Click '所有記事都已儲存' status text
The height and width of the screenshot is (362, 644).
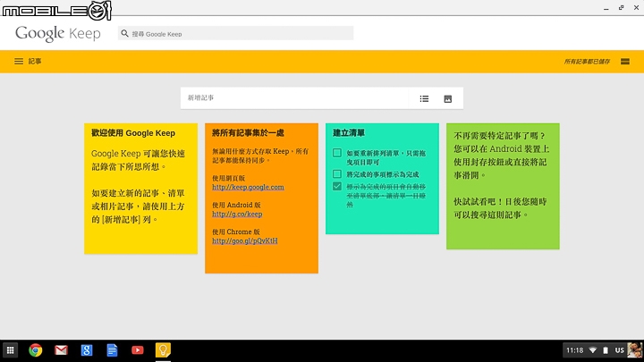click(587, 62)
